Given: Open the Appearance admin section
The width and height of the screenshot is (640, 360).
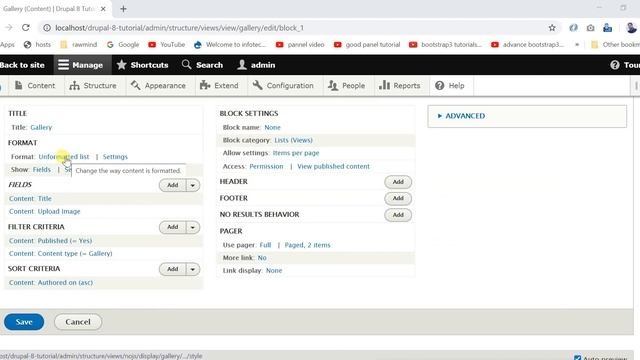Looking at the screenshot, I should coord(158,85).
